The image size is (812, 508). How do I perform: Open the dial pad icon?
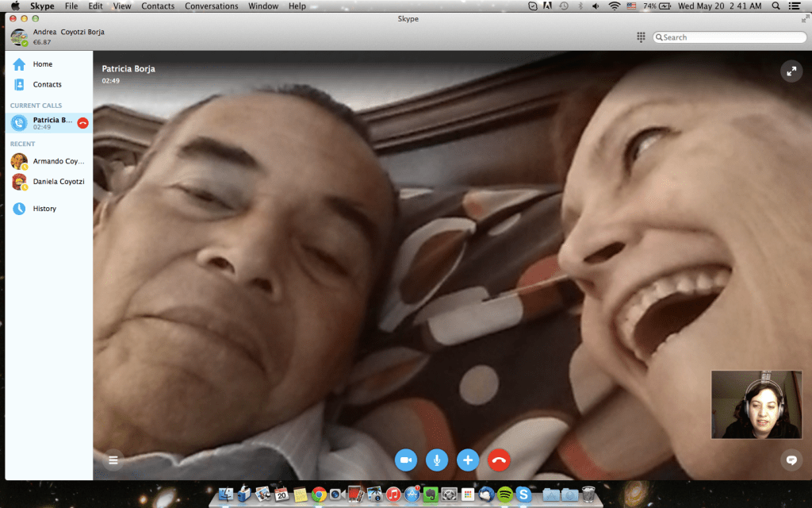(x=641, y=37)
